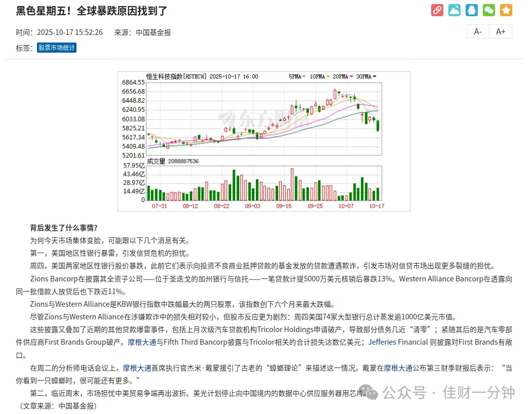Share to QQ using blue bell-shaped icon
The height and width of the screenshot is (414, 532).
472,10
